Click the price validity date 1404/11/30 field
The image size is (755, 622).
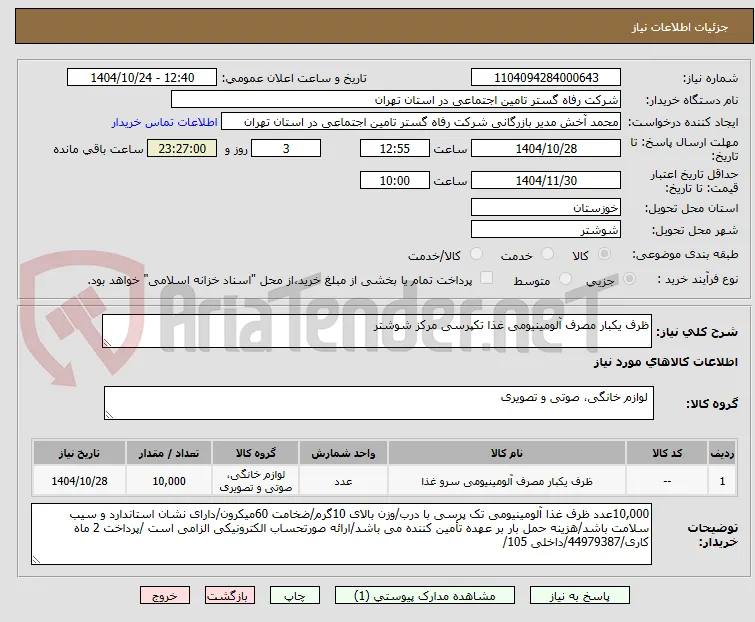(x=546, y=181)
